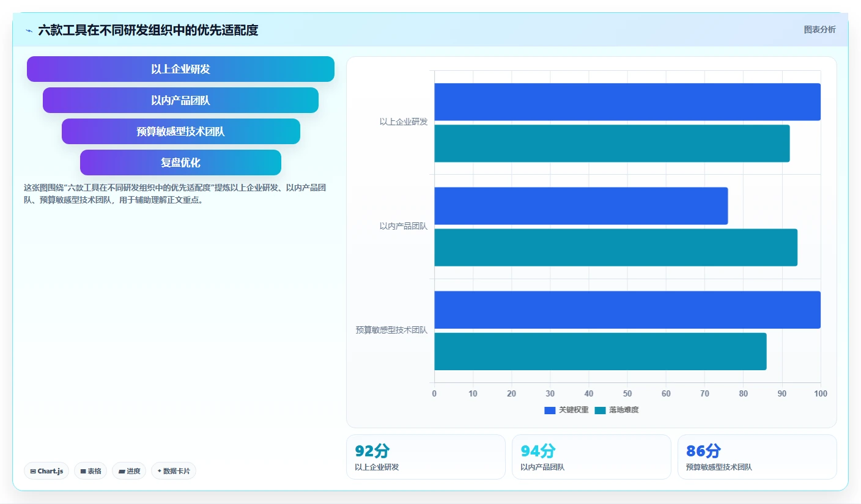Click the x-axis value 0
Screen dimensions: 861x504
click(x=434, y=393)
